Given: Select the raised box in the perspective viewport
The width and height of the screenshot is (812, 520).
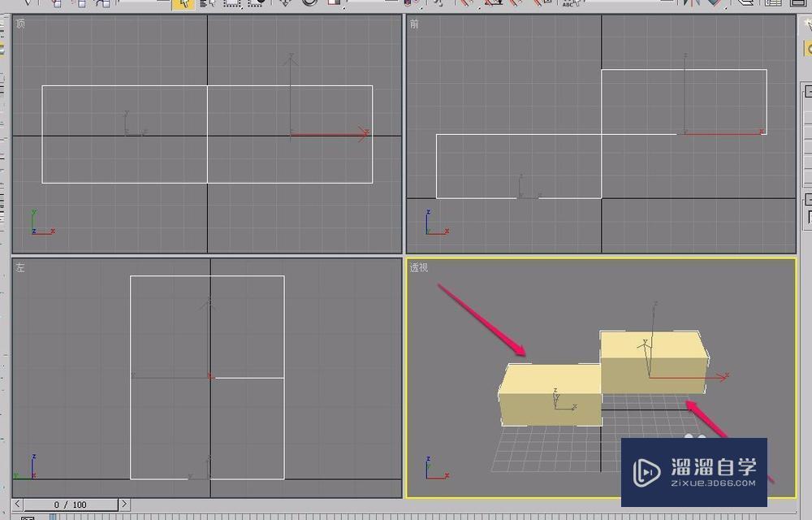Looking at the screenshot, I should [654, 362].
